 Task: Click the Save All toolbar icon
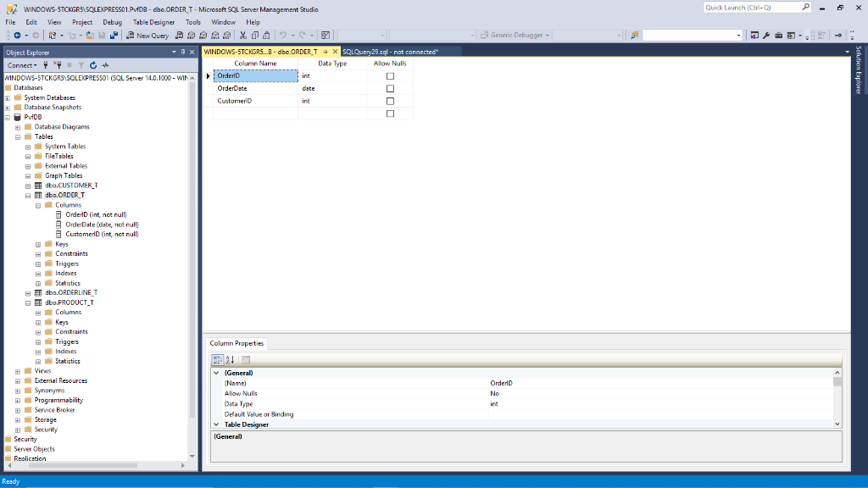click(x=114, y=36)
